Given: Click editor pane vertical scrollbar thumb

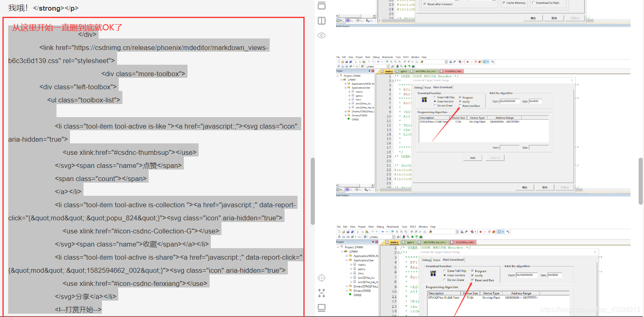Looking at the screenshot, I should pos(313,191).
